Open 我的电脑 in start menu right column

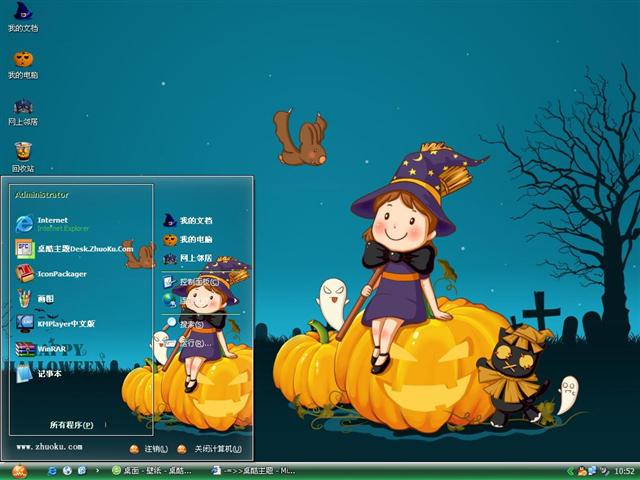coord(188,239)
